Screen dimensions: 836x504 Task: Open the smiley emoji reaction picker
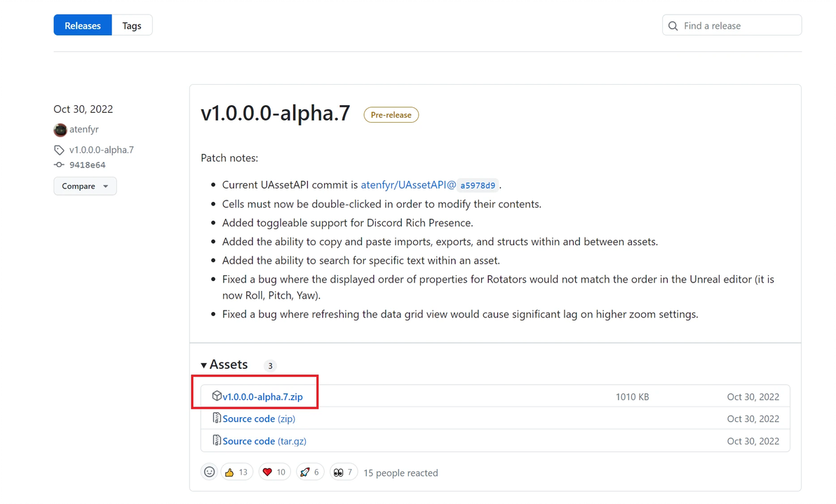click(x=209, y=472)
